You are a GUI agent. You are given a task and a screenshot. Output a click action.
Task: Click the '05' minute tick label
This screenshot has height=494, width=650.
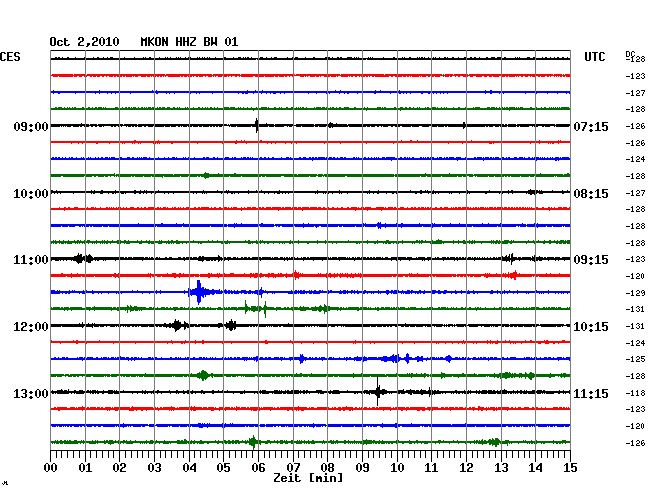pos(223,467)
